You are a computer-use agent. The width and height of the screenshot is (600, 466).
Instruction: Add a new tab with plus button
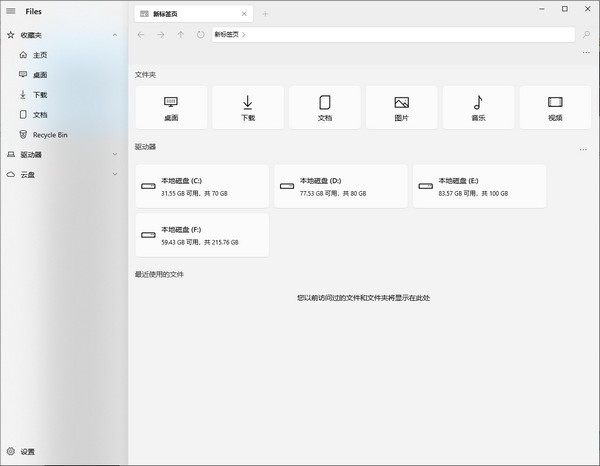(265, 14)
